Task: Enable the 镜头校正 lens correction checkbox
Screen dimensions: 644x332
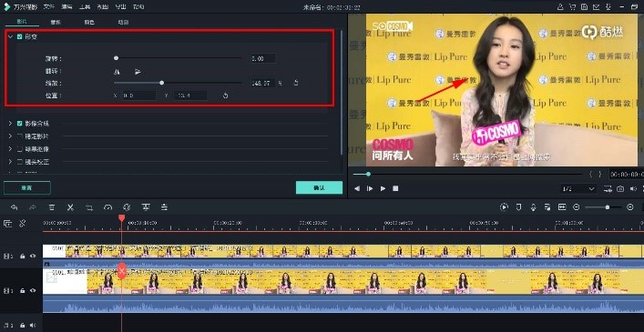Action: pyautogui.click(x=20, y=162)
